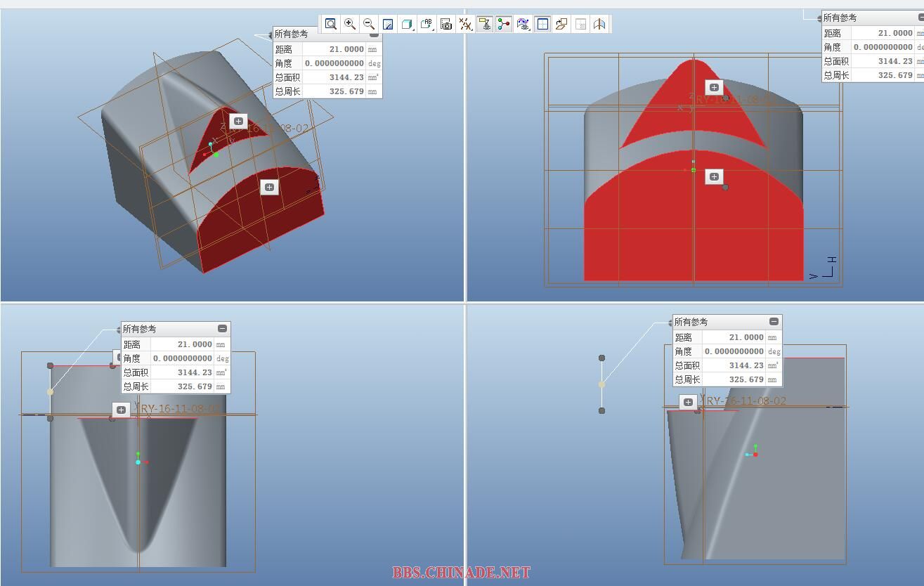924x586 pixels.
Task: Toggle the spin center display
Action: pyautogui.click(x=504, y=24)
